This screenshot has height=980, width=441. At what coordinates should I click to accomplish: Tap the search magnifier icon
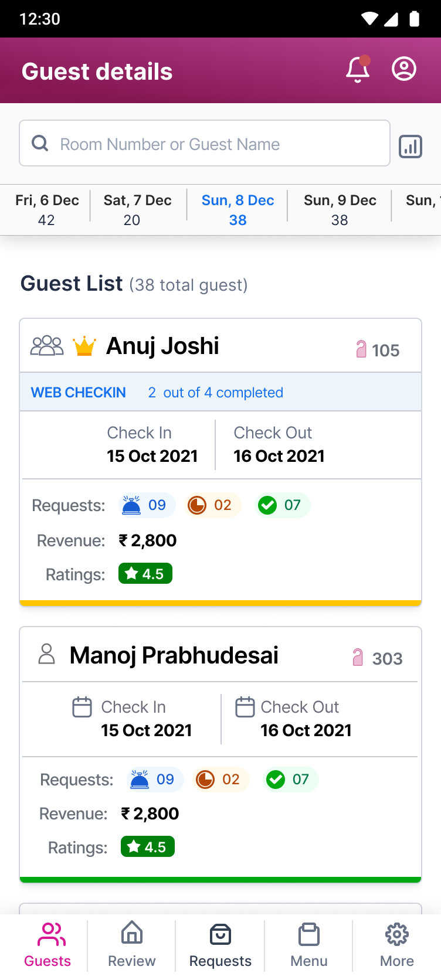pos(40,144)
